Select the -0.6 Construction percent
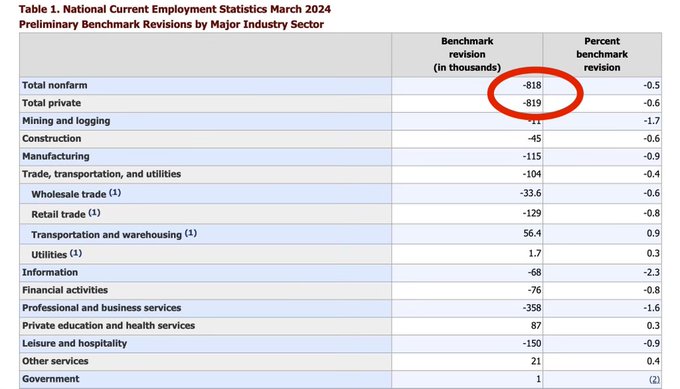Screen dimensions: 680x389 [x=651, y=139]
